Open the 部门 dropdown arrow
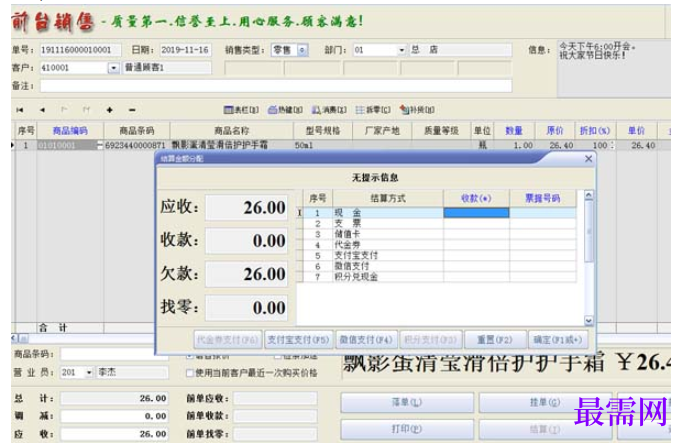686x443 pixels. pyautogui.click(x=402, y=50)
